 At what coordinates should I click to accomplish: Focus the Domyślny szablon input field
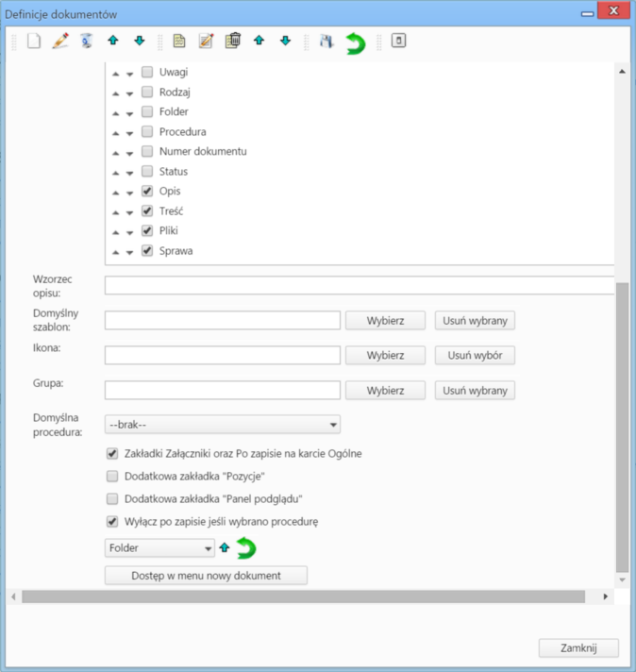coord(223,321)
